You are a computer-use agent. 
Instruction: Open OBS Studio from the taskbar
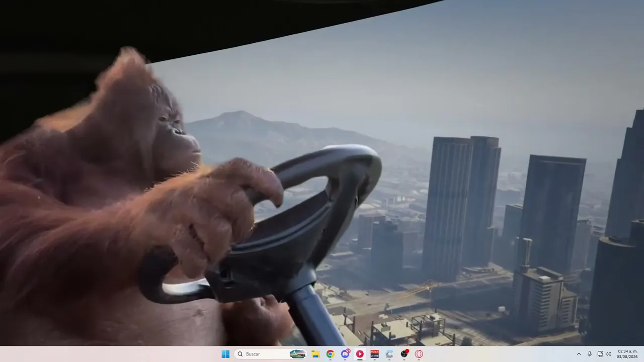tap(404, 354)
